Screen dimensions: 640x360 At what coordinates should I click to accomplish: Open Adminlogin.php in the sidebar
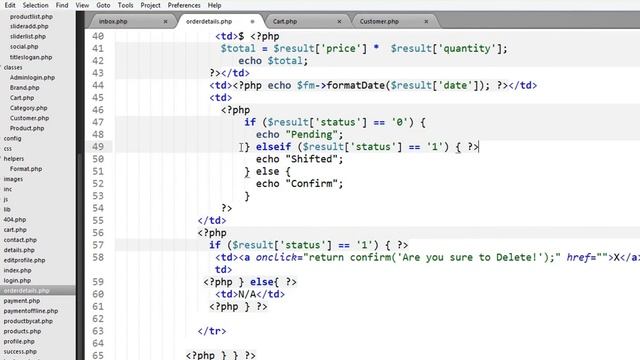(x=32, y=78)
